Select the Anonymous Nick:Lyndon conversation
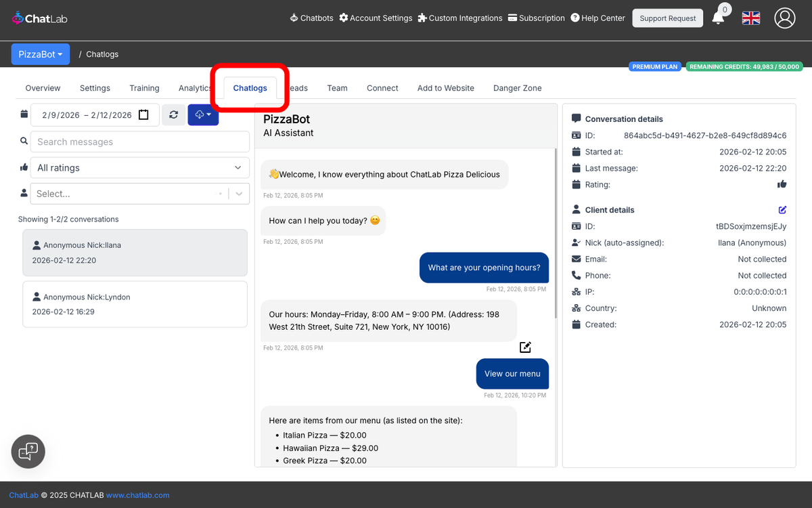This screenshot has width=812, height=508. coord(135,303)
